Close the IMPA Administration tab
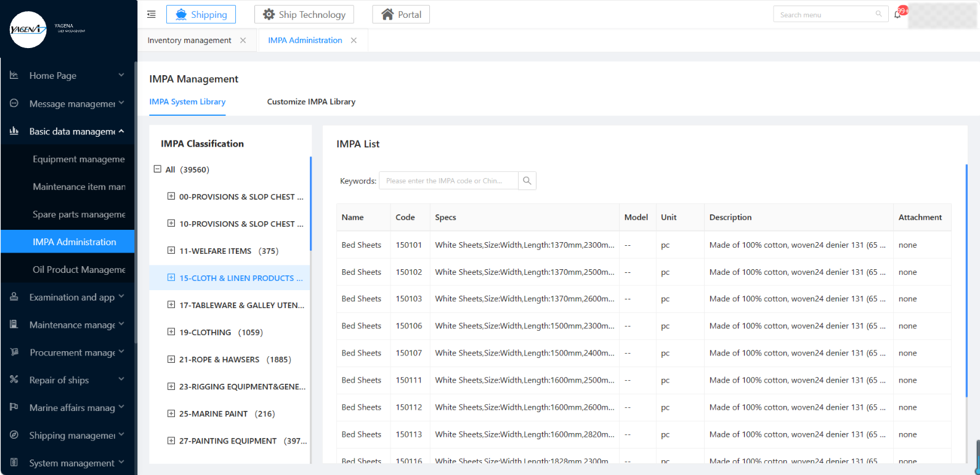Viewport: 980px width, 475px height. pyautogui.click(x=354, y=40)
